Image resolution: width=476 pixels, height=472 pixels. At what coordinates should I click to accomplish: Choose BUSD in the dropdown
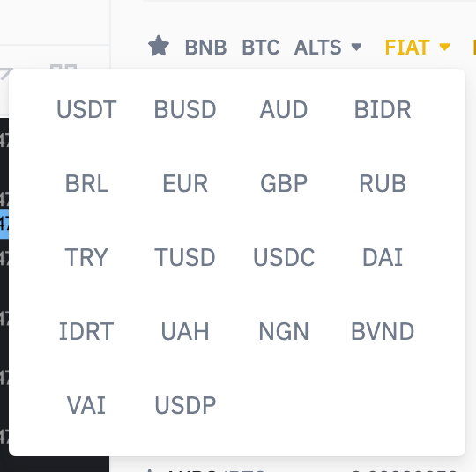(185, 109)
